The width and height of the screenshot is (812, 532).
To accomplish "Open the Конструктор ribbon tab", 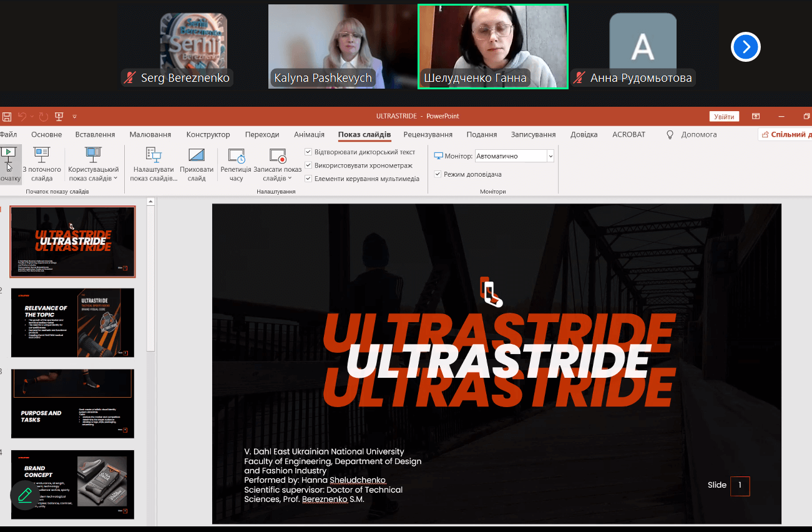I will tap(208, 134).
